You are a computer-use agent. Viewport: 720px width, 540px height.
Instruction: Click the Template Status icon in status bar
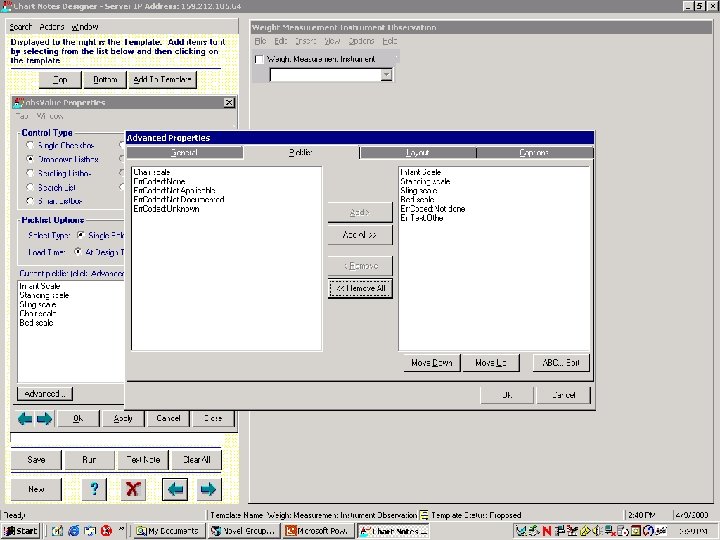point(424,515)
